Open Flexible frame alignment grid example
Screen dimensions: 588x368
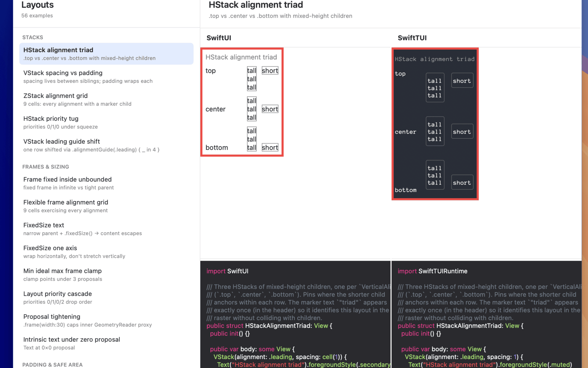tap(106, 206)
